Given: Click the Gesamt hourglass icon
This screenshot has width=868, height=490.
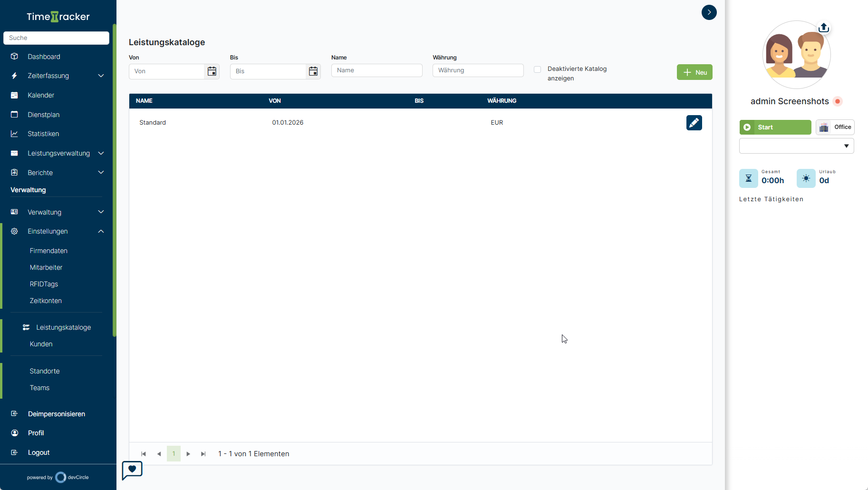Looking at the screenshot, I should [x=749, y=178].
